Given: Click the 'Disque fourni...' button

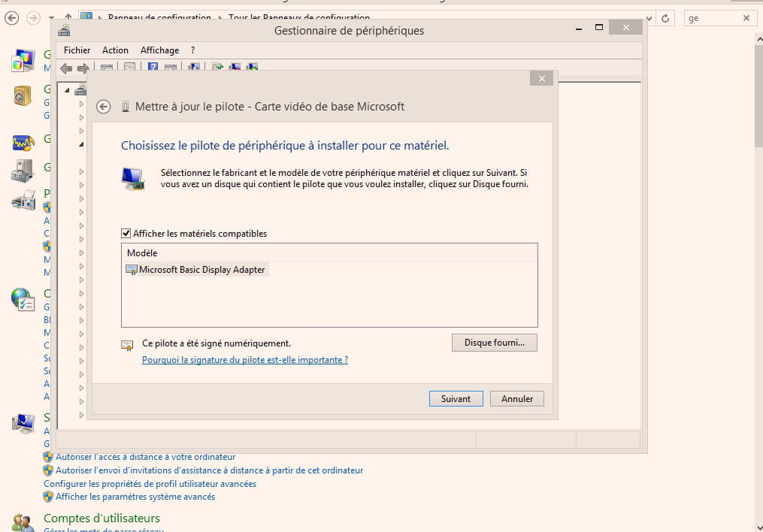Looking at the screenshot, I should coord(495,343).
